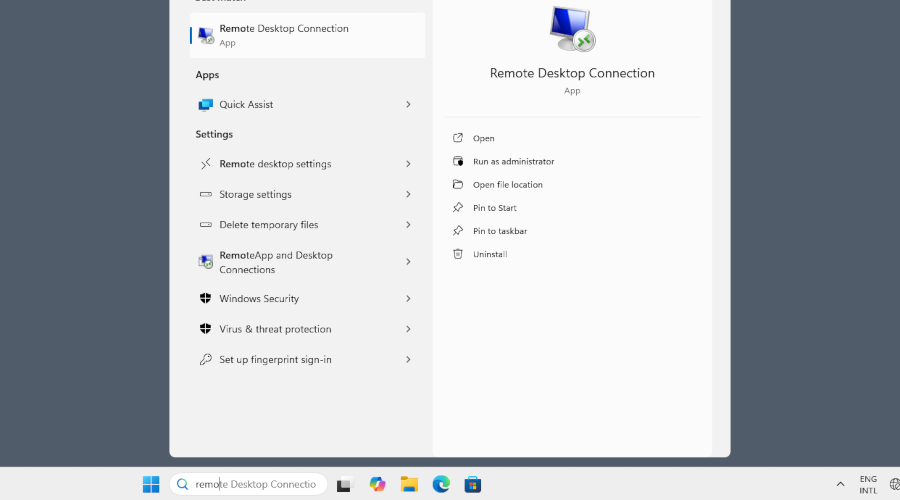Click the taskbar search box text
The height and width of the screenshot is (500, 900).
255,485
